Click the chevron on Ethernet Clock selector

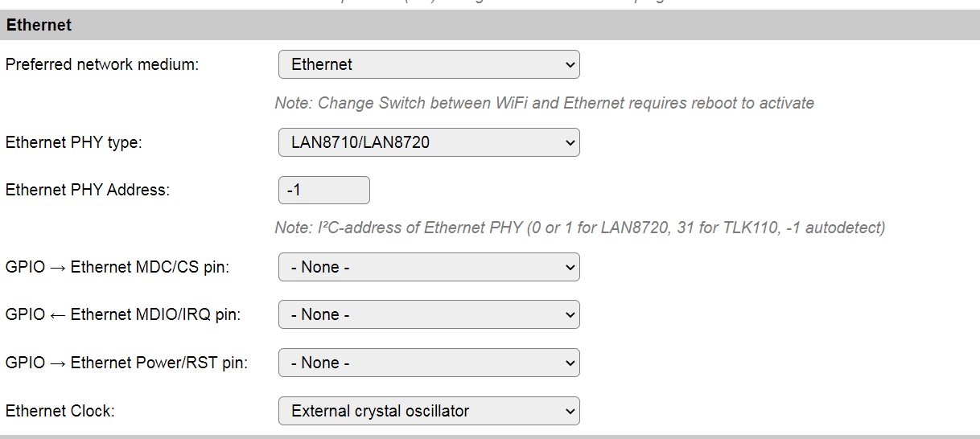(570, 411)
